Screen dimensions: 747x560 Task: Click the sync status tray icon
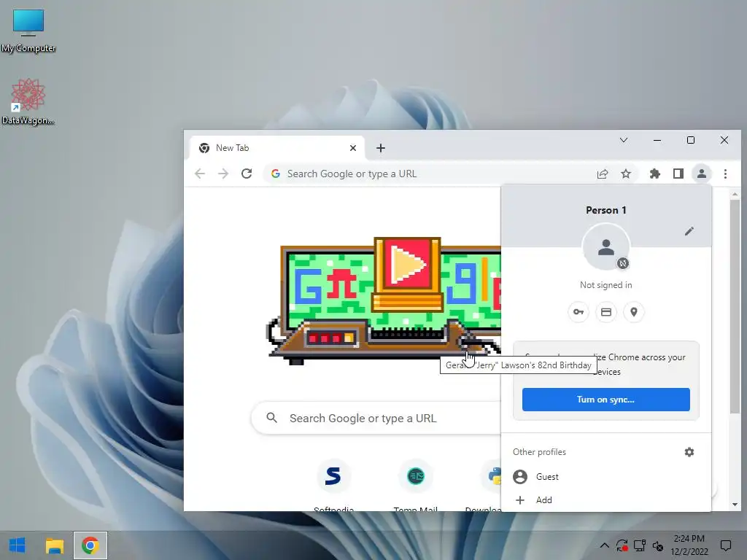(622, 545)
